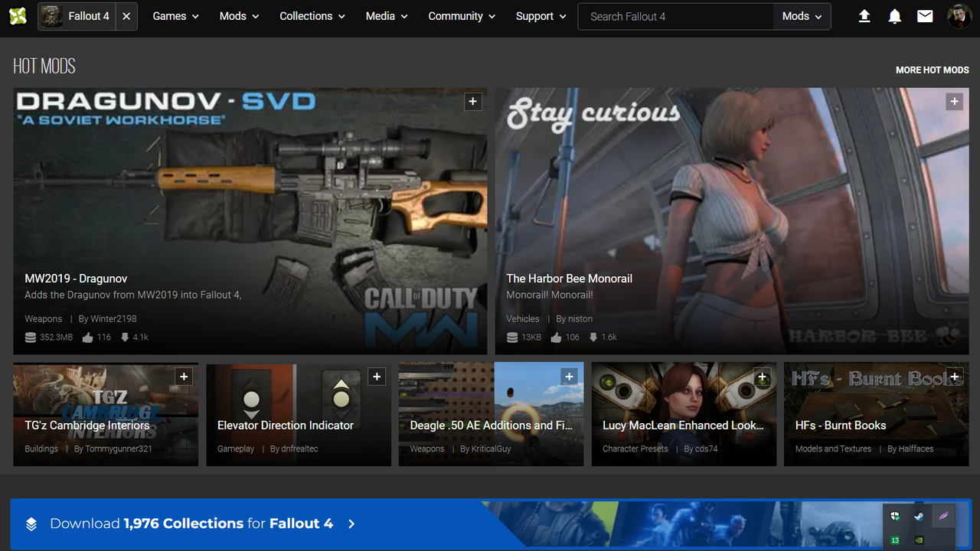Open Download 1,976 Collections for Fallout 4
The width and height of the screenshot is (980, 551).
click(191, 523)
